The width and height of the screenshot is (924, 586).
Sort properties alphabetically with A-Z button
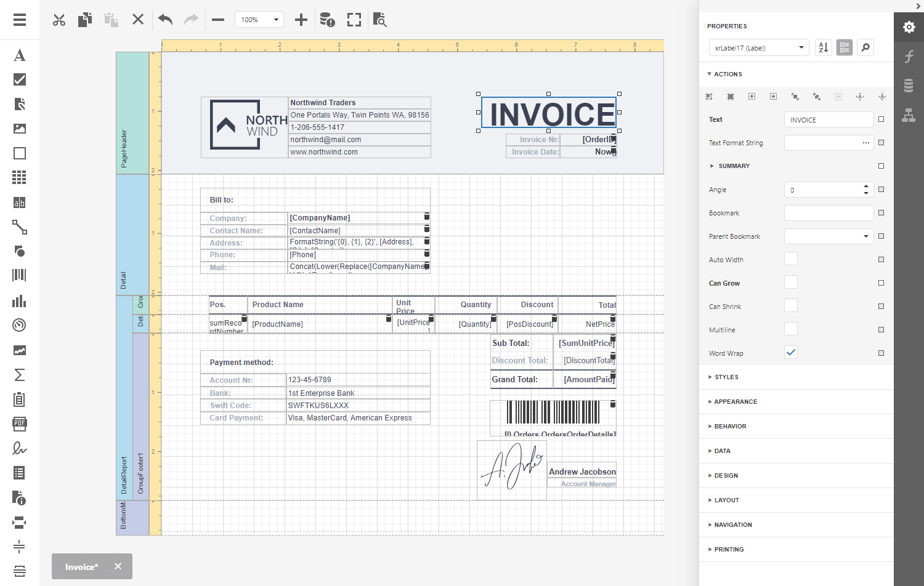(x=824, y=47)
